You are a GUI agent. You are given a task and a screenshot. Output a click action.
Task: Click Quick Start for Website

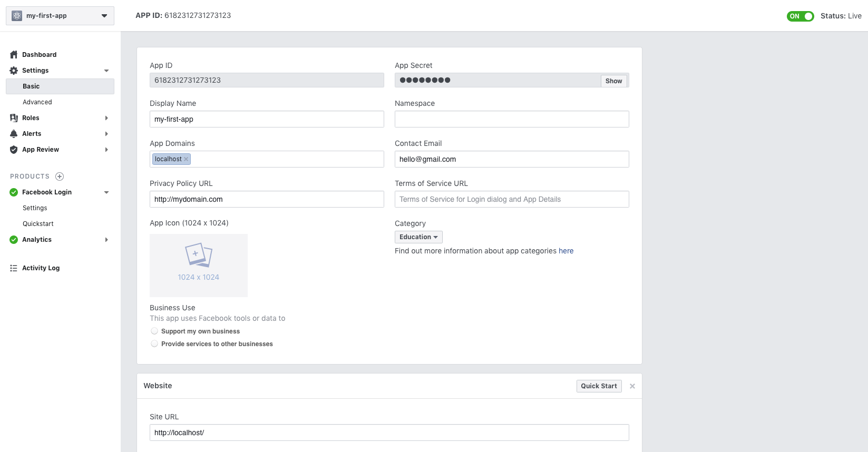[x=599, y=386]
